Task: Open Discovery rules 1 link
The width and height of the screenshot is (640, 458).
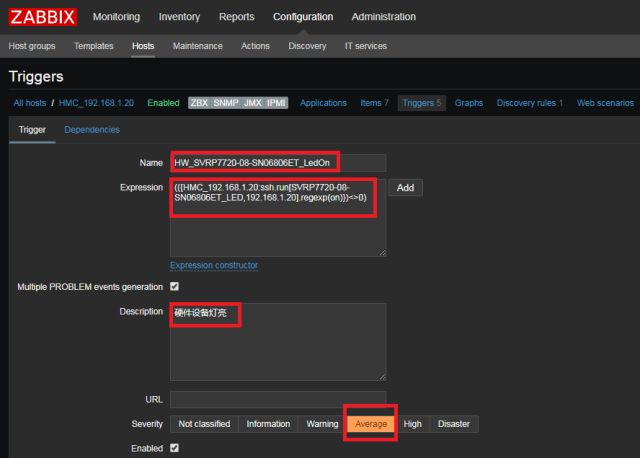Action: tap(529, 103)
